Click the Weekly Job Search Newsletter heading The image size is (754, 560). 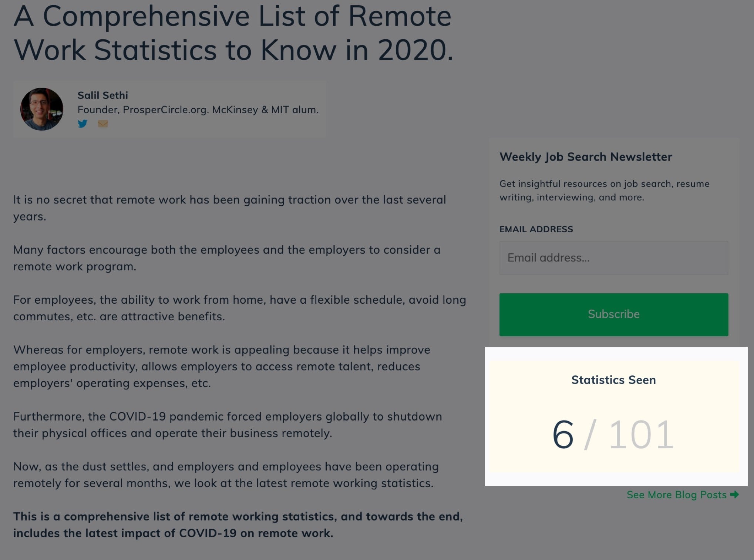coord(586,157)
